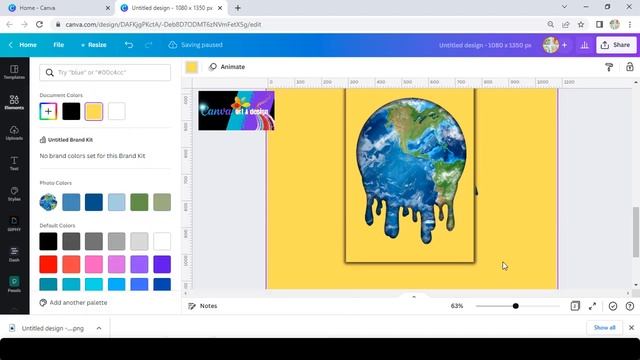The height and width of the screenshot is (360, 640).
Task: Open the GIPHY app in the sidebar
Action: pyautogui.click(x=14, y=224)
